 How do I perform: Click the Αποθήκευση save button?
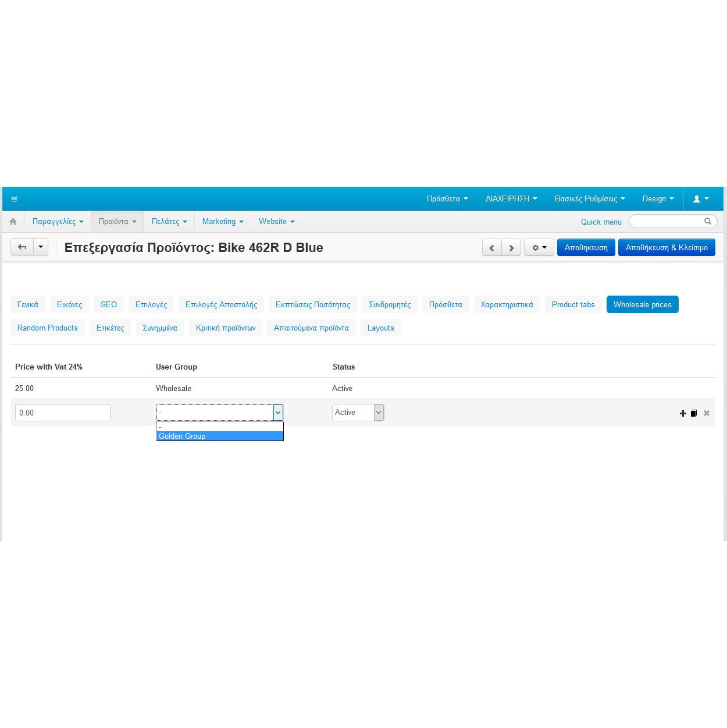click(x=586, y=247)
